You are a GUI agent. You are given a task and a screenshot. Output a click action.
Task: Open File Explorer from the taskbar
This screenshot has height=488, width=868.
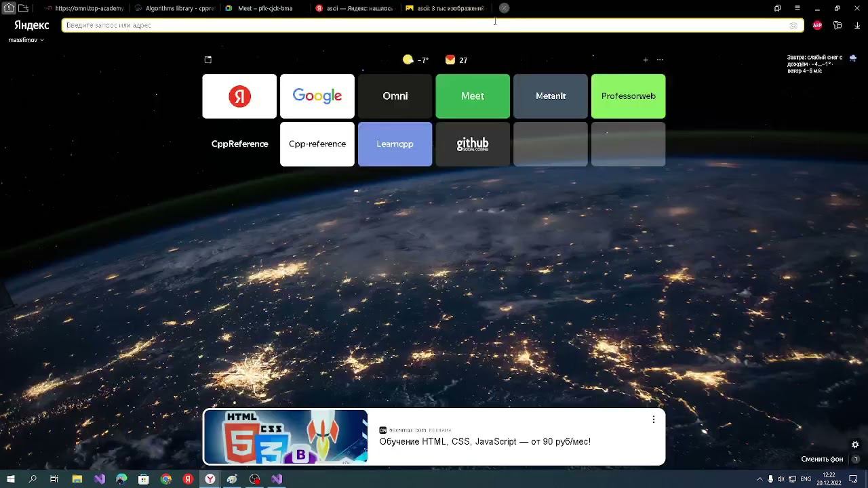77,479
